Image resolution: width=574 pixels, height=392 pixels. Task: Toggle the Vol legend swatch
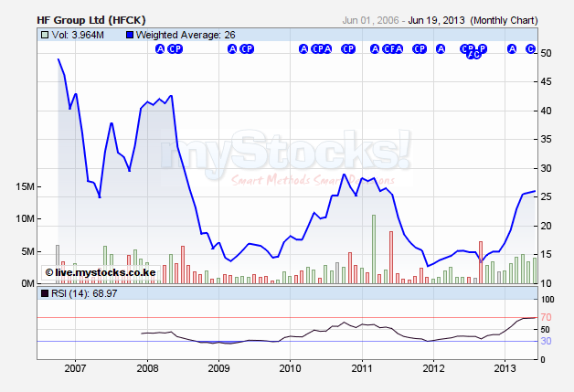45,35
